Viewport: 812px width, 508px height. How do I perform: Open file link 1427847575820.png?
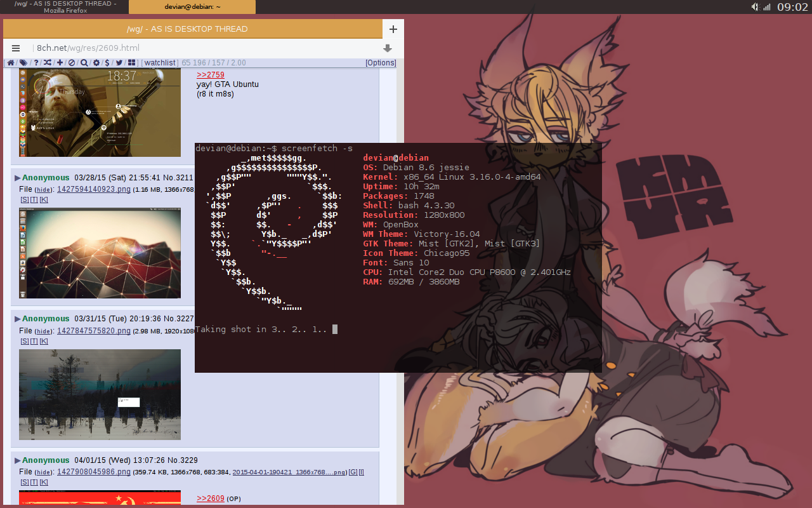point(94,330)
